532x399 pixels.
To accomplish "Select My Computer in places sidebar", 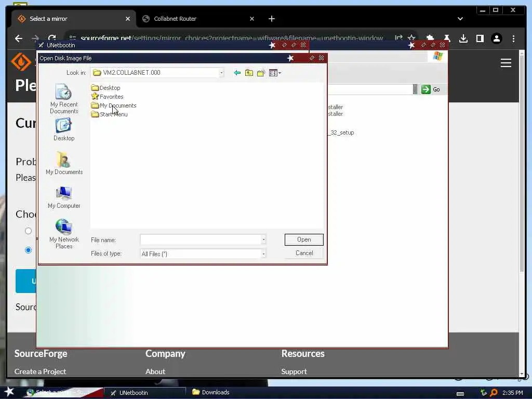I will (64, 197).
